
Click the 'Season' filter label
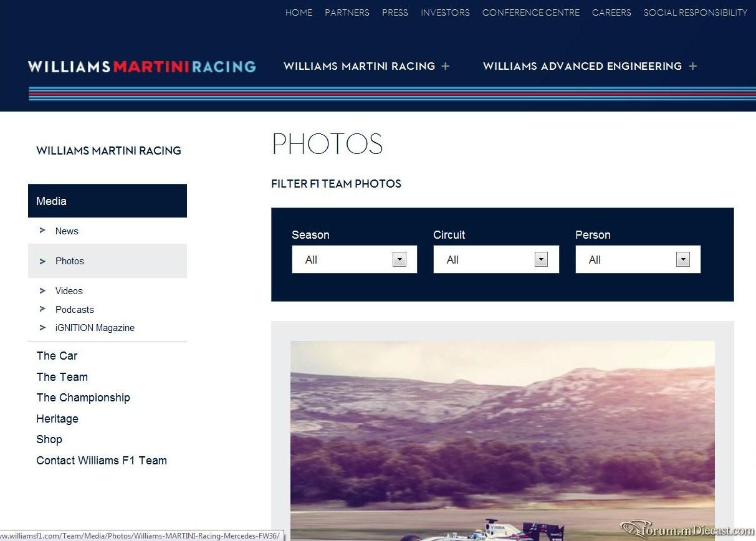click(x=310, y=235)
